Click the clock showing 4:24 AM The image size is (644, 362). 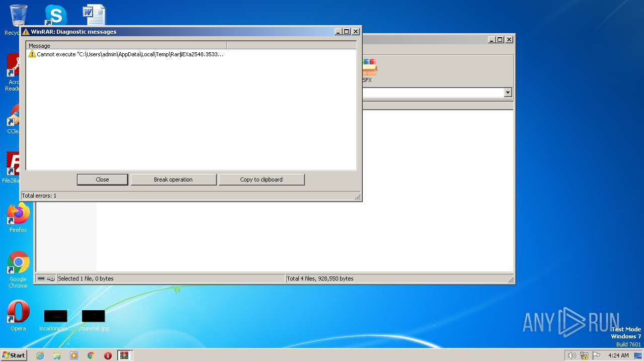618,355
